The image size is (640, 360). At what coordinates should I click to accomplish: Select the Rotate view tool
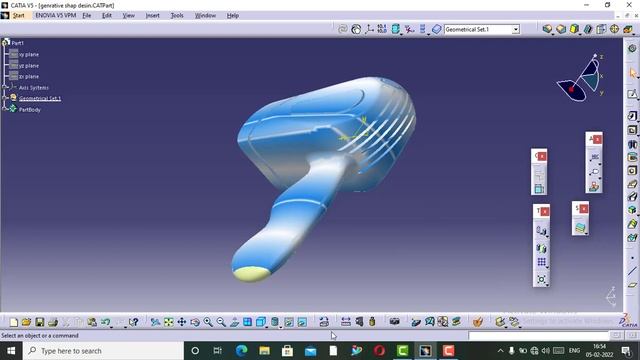tap(195, 322)
